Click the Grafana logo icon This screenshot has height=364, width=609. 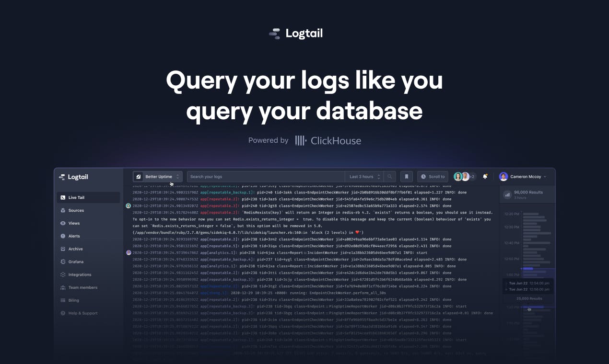(x=63, y=262)
